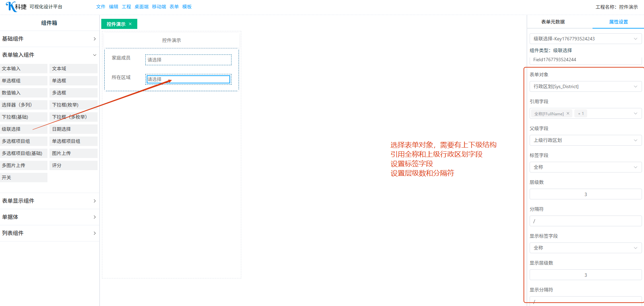Open the 显示标签字段 dropdown

pos(585,248)
